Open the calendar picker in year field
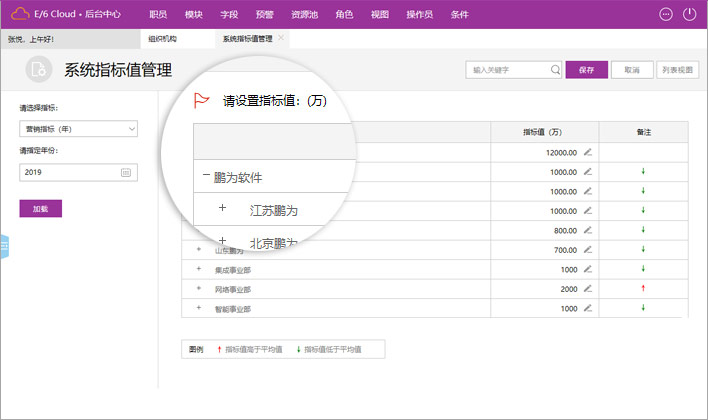 coord(126,172)
